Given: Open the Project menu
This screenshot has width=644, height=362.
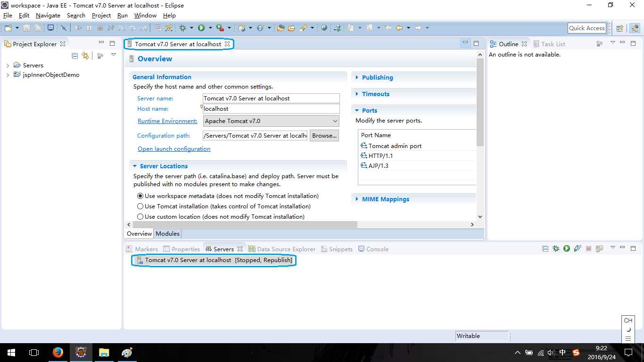Looking at the screenshot, I should [x=101, y=15].
